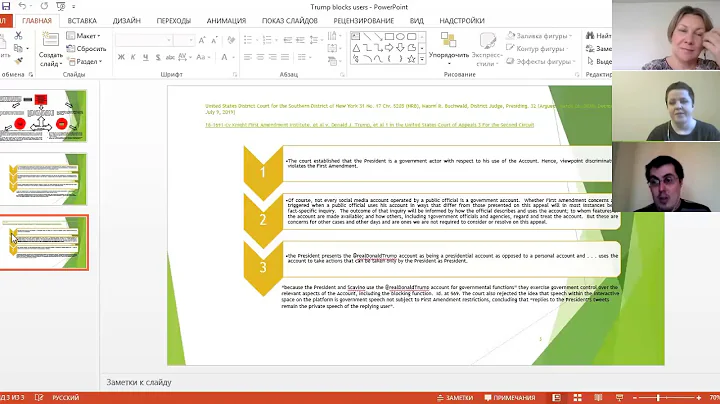The width and height of the screenshot is (720, 404).
Task: Toggle align text left
Action: [x=248, y=57]
